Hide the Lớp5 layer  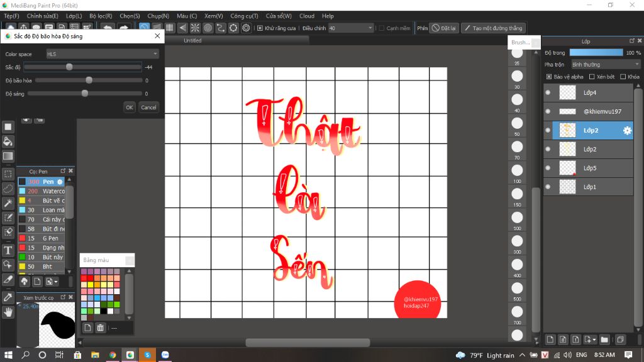coord(548,168)
